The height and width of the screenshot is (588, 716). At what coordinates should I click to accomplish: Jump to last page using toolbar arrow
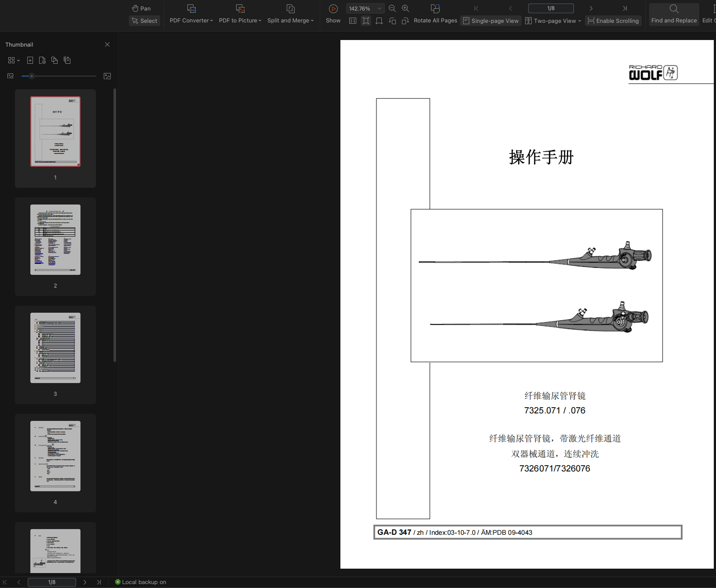click(x=625, y=8)
